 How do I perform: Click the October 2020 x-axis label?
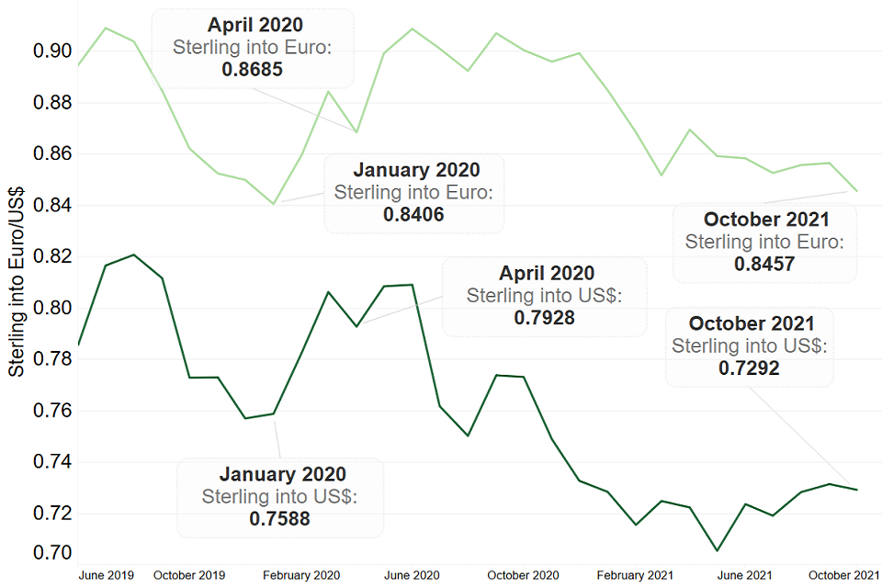522,576
